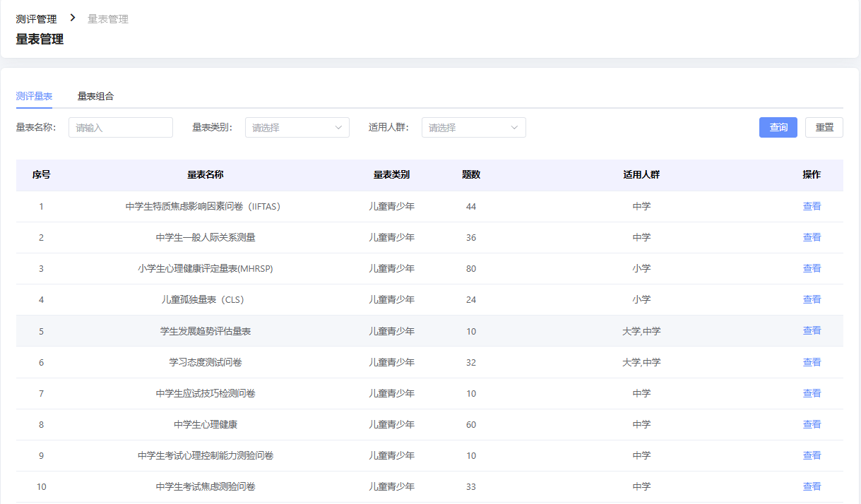Select the 儿童孤独量表 (CLS) name cell
861x504 pixels.
206,299
